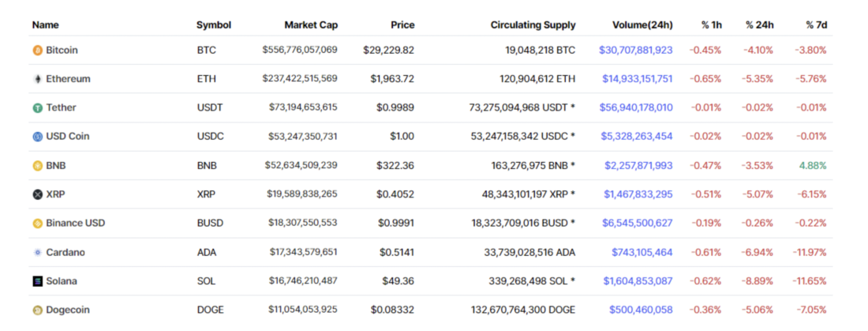Click the Solana logo icon
Image resolution: width=868 pixels, height=331 pixels.
pyautogui.click(x=37, y=281)
